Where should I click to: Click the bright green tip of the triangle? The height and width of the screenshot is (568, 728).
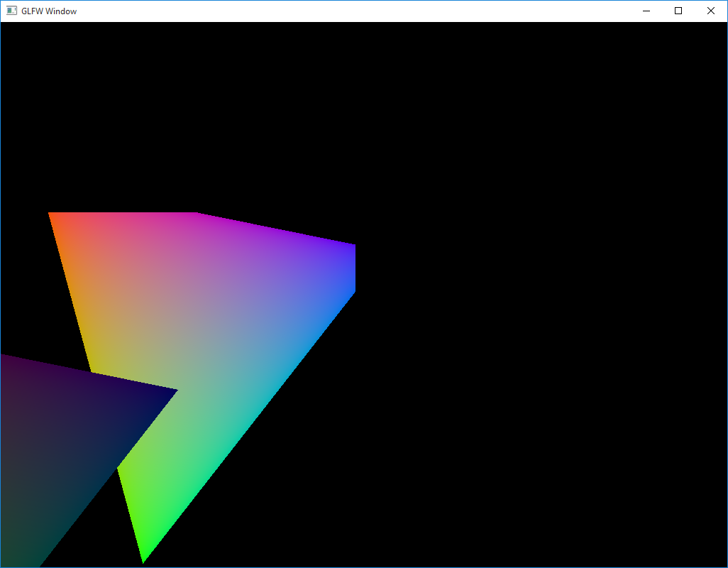click(145, 554)
